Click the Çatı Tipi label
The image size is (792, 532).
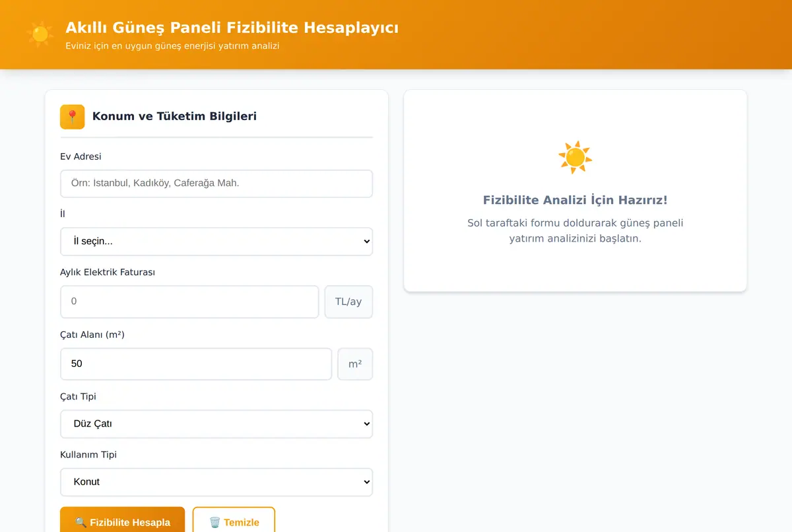tap(78, 397)
